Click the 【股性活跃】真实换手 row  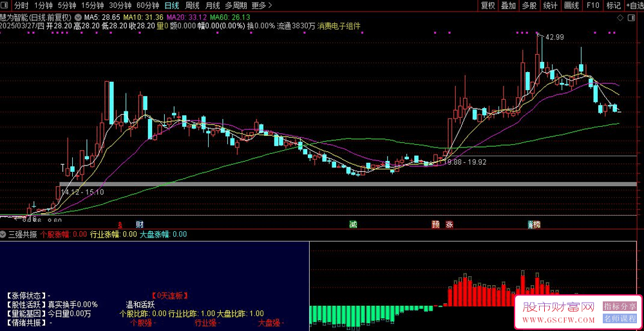pos(52,305)
